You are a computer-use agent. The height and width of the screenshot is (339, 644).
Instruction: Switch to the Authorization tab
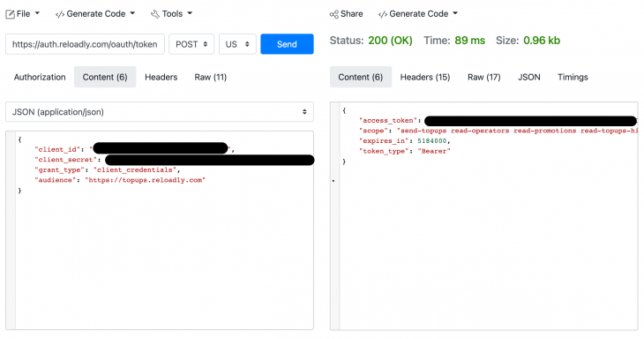(40, 77)
